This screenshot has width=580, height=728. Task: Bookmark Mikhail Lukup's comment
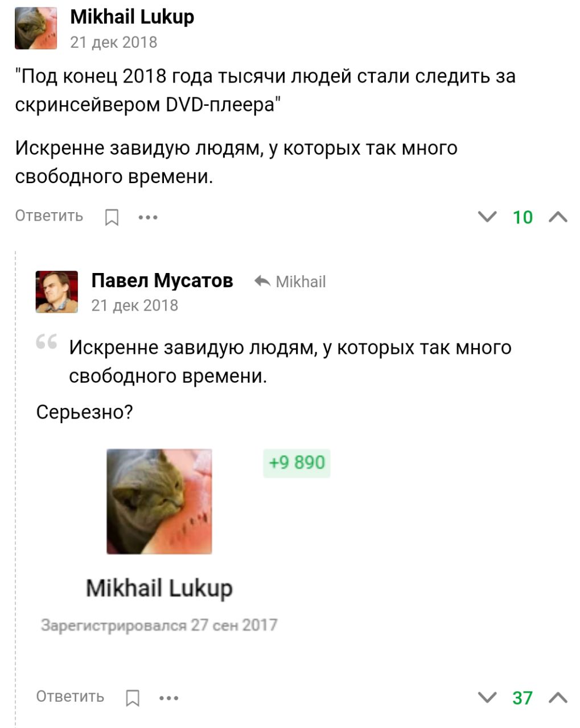[x=112, y=217]
